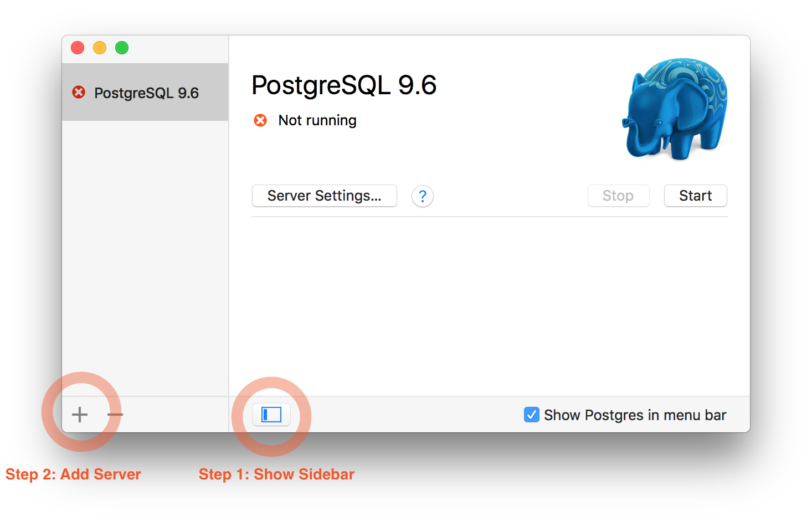Click the Step 1: Show Sidebar annotation
The height and width of the screenshot is (521, 812).
click(276, 474)
